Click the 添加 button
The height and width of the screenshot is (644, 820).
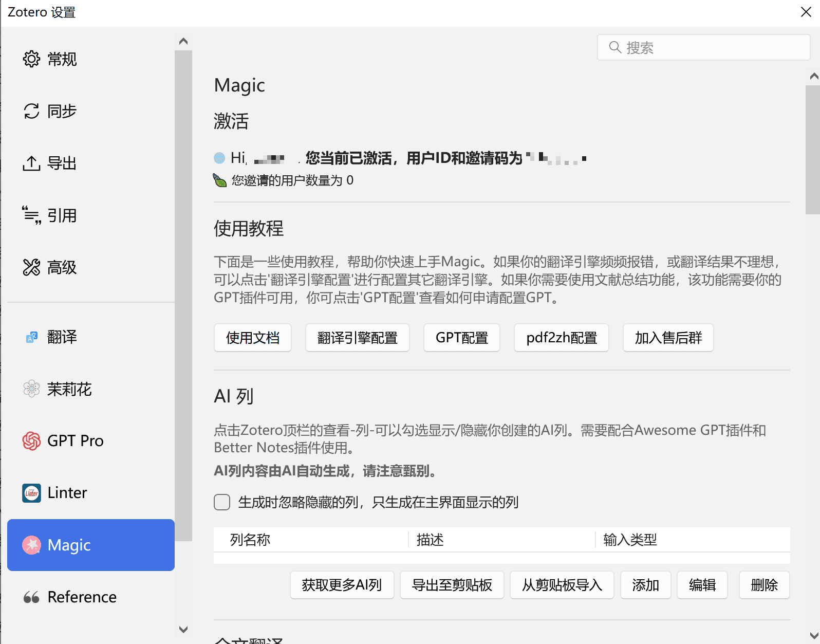pos(646,585)
